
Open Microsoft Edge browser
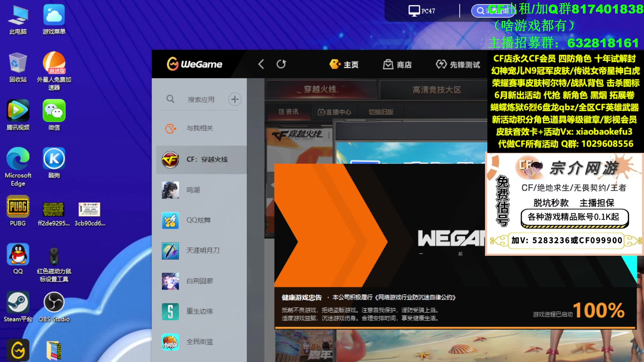(x=18, y=167)
